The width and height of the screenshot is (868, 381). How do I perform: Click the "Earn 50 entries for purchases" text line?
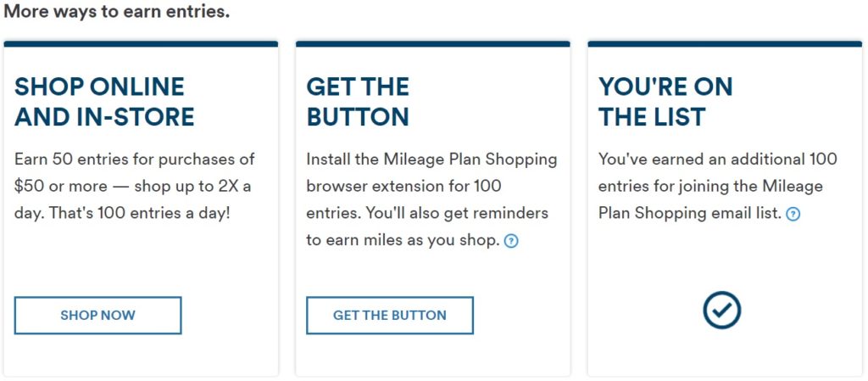[135, 159]
